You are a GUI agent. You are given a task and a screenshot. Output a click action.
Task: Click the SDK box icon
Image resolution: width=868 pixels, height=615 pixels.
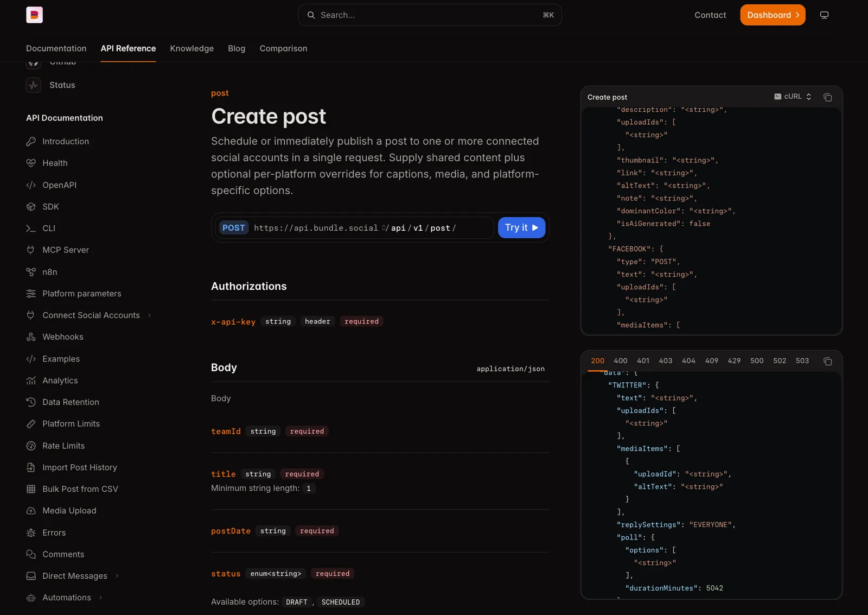[x=31, y=207]
